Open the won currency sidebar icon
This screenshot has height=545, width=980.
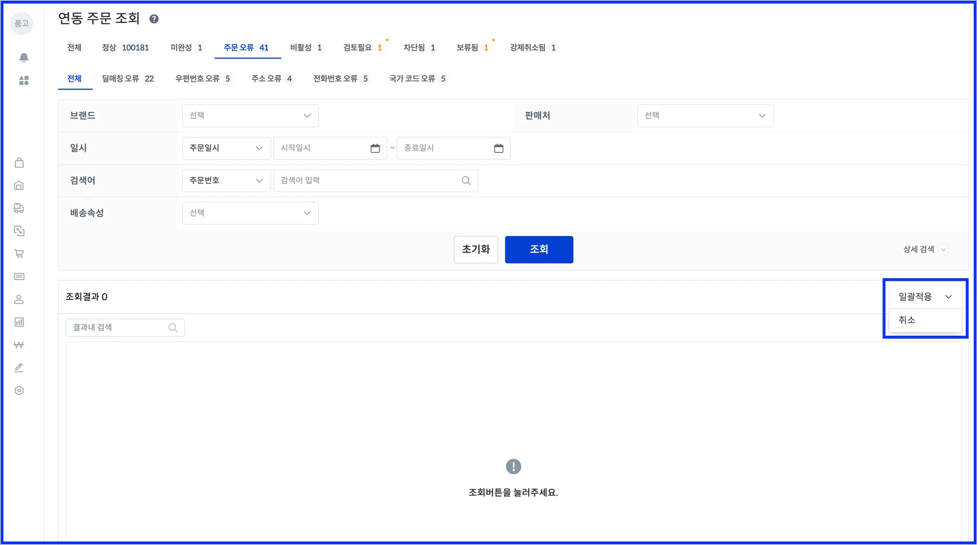click(x=19, y=345)
